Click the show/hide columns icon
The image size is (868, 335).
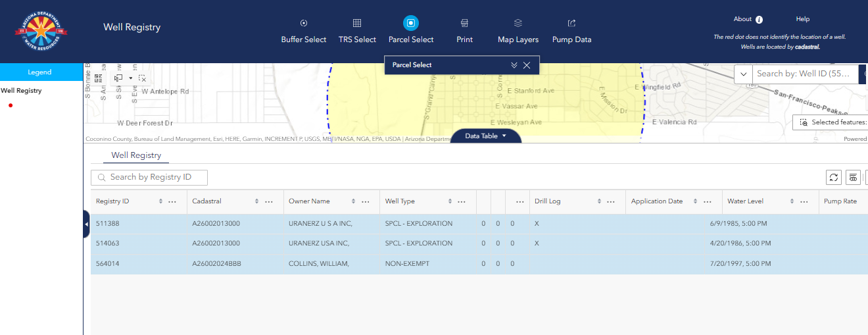pyautogui.click(x=853, y=177)
